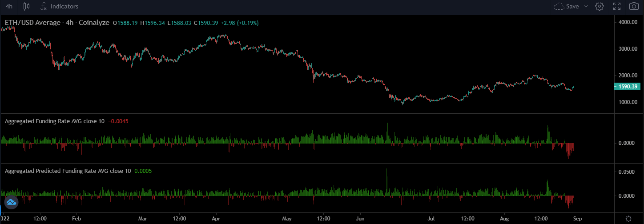Click the Aggregated Funding Rate indicator label
The width and height of the screenshot is (644, 224).
(55, 121)
